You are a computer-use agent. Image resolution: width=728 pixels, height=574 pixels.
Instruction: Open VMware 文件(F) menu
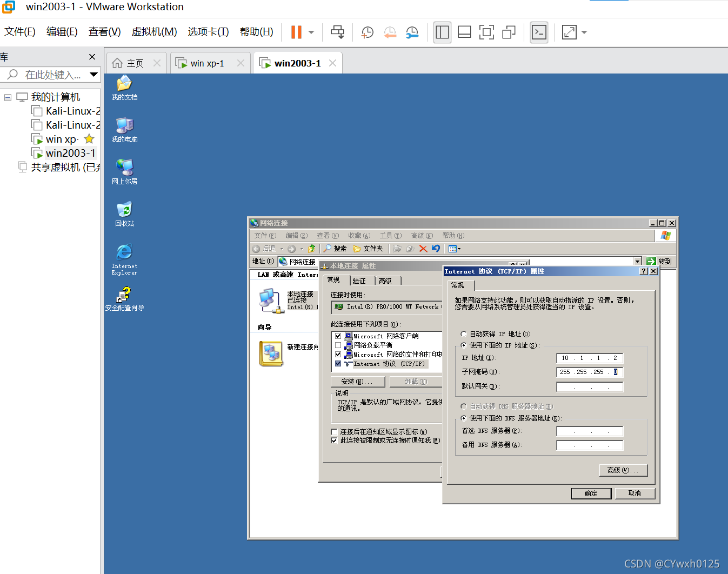[x=20, y=32]
